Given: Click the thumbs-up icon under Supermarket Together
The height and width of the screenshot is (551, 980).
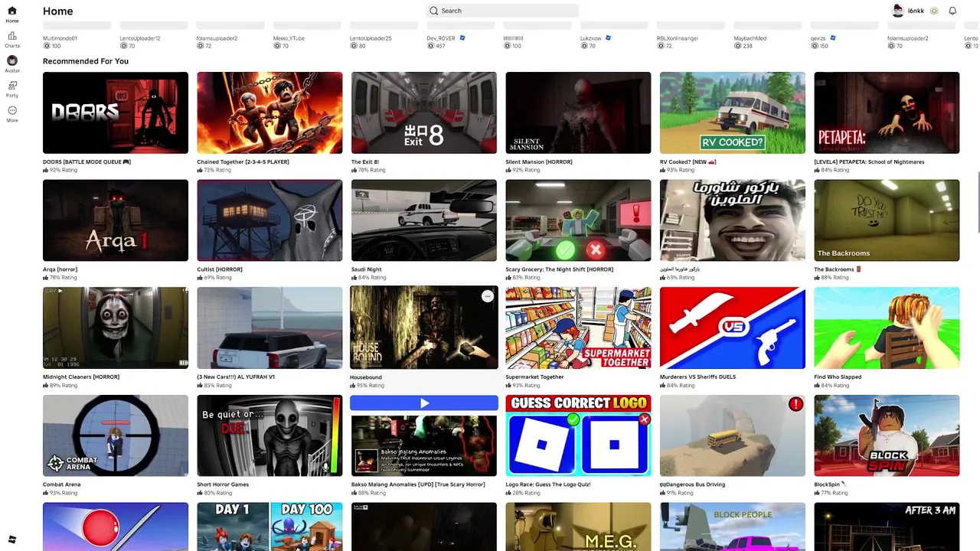Looking at the screenshot, I should point(508,385).
